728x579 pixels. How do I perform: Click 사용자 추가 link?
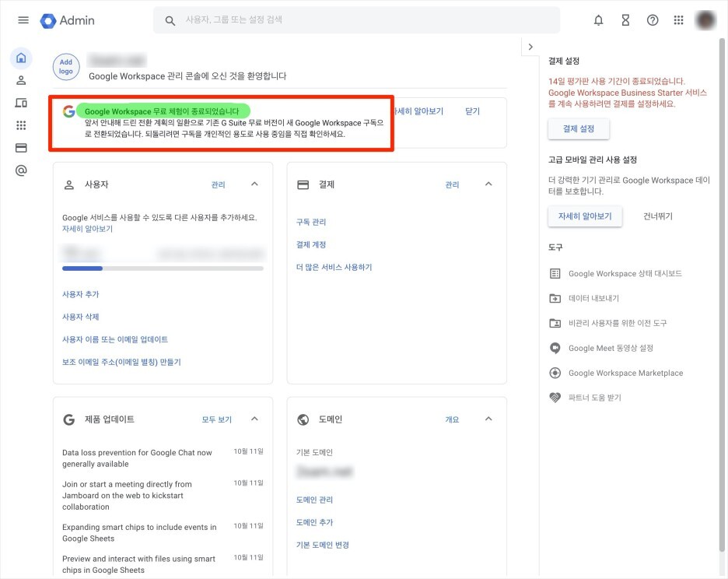coord(81,294)
